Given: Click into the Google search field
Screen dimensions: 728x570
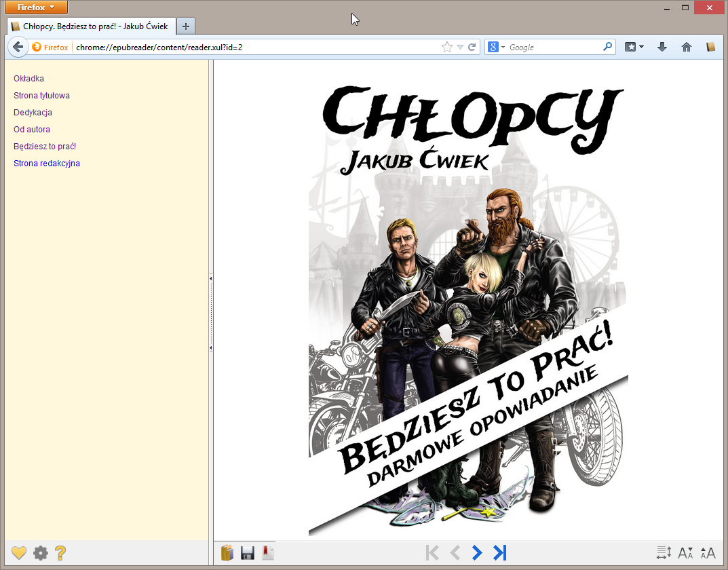Looking at the screenshot, I should click(x=554, y=47).
